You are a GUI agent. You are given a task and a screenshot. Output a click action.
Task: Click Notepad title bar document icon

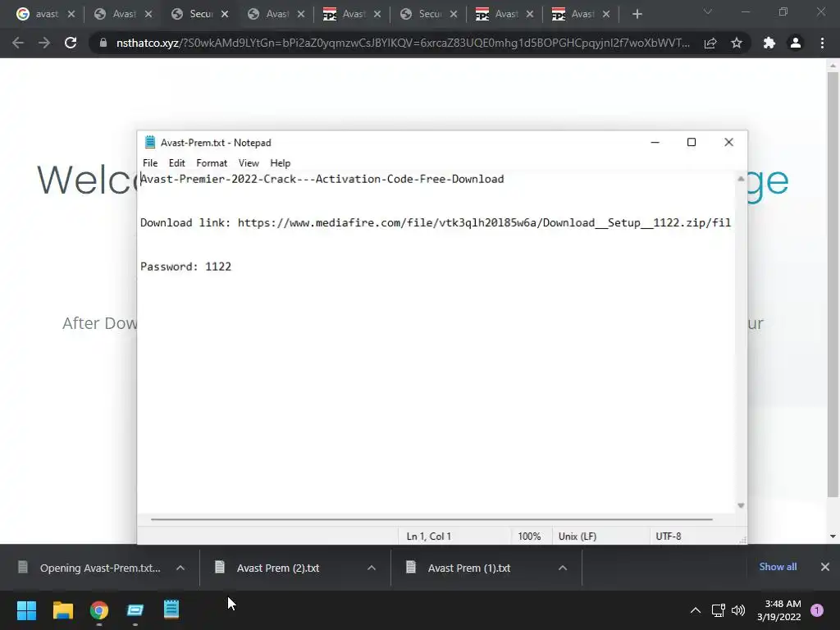tap(150, 142)
